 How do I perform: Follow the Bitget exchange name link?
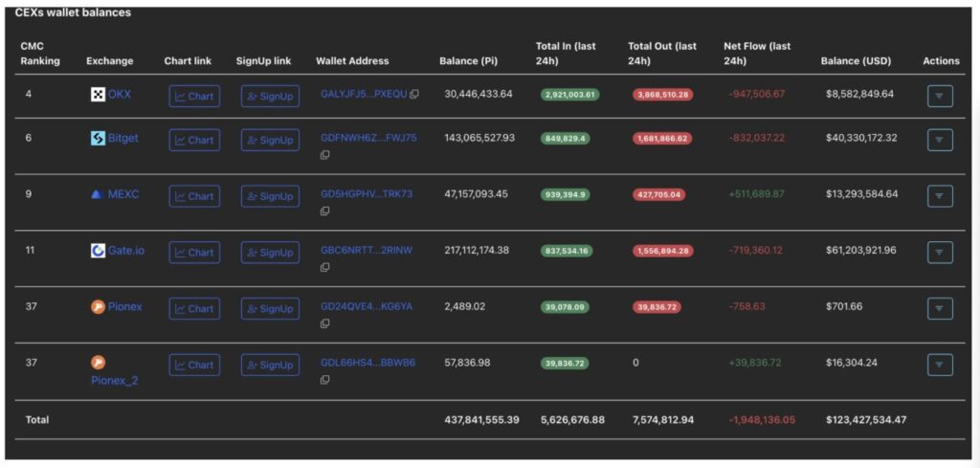tap(122, 138)
